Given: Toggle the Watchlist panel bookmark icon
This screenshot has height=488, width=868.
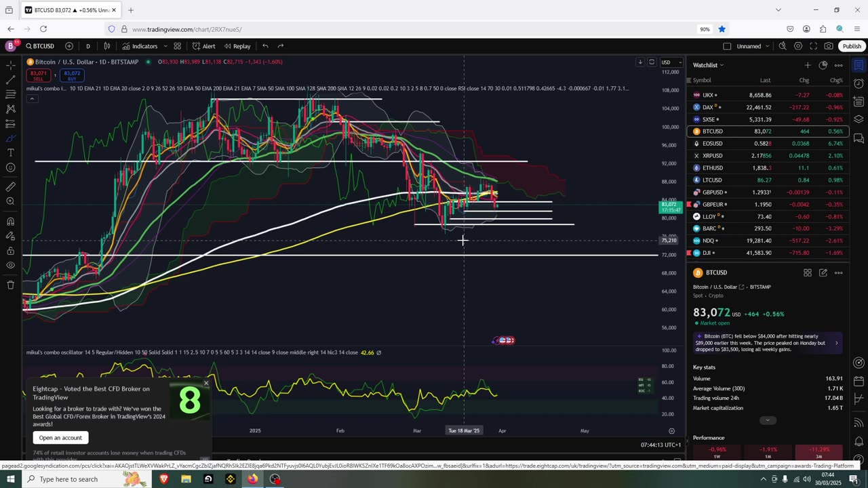Looking at the screenshot, I should (x=859, y=65).
